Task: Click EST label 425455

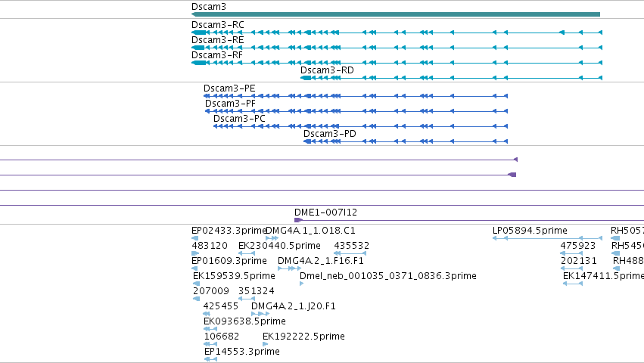Action: coord(220,306)
